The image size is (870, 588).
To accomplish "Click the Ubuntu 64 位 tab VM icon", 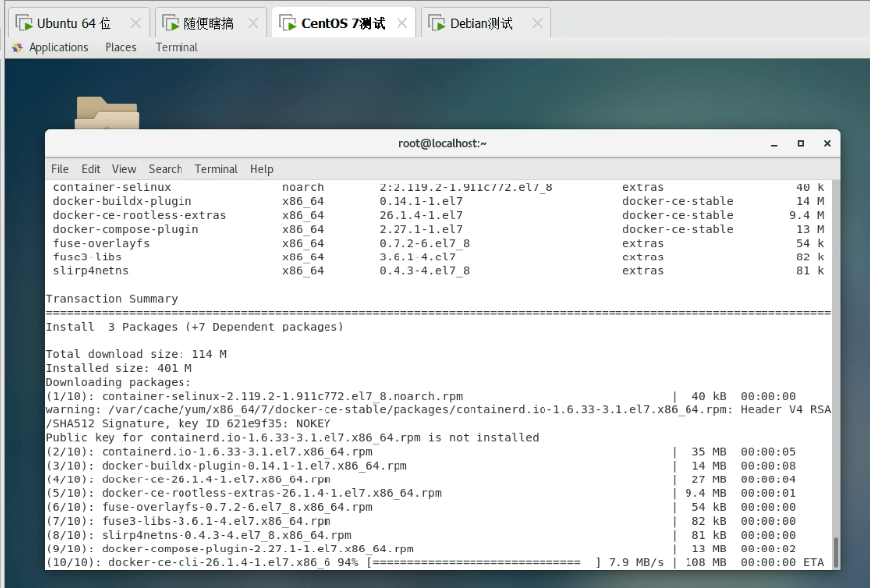I will pos(24,23).
